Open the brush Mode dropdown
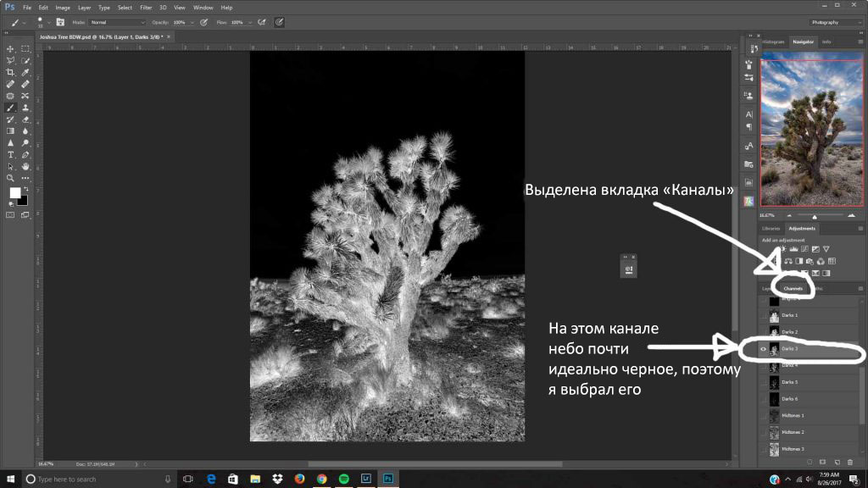This screenshot has height=488, width=868. point(117,22)
